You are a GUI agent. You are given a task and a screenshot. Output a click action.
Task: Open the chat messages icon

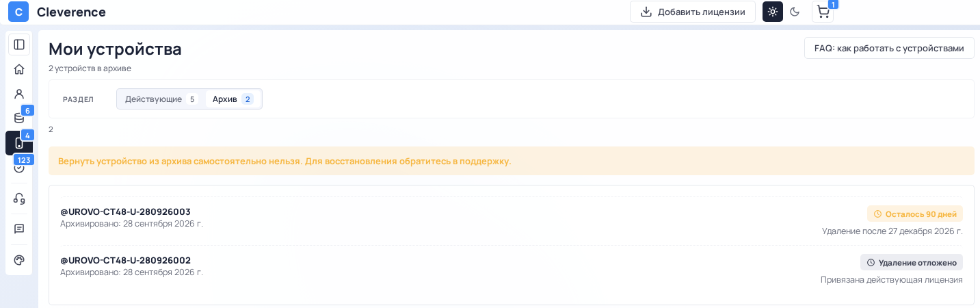(x=19, y=229)
